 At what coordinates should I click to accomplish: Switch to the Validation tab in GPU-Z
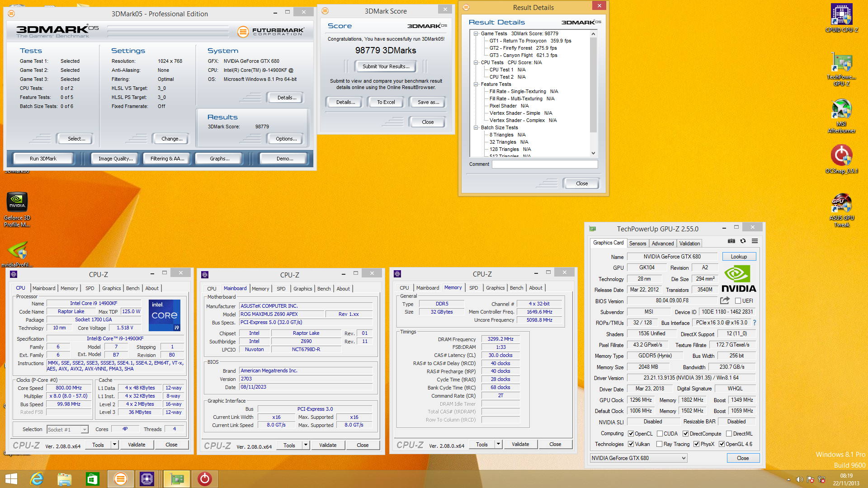(689, 244)
